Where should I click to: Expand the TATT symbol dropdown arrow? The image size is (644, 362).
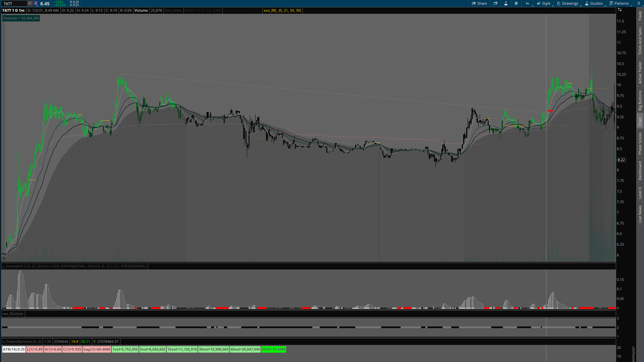(30, 3)
